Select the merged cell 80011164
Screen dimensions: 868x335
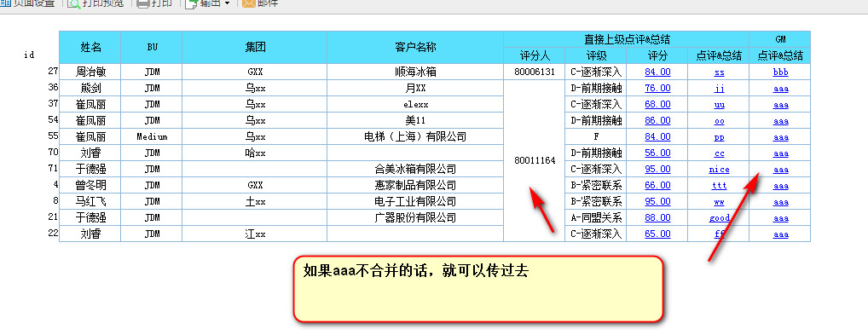click(x=535, y=160)
